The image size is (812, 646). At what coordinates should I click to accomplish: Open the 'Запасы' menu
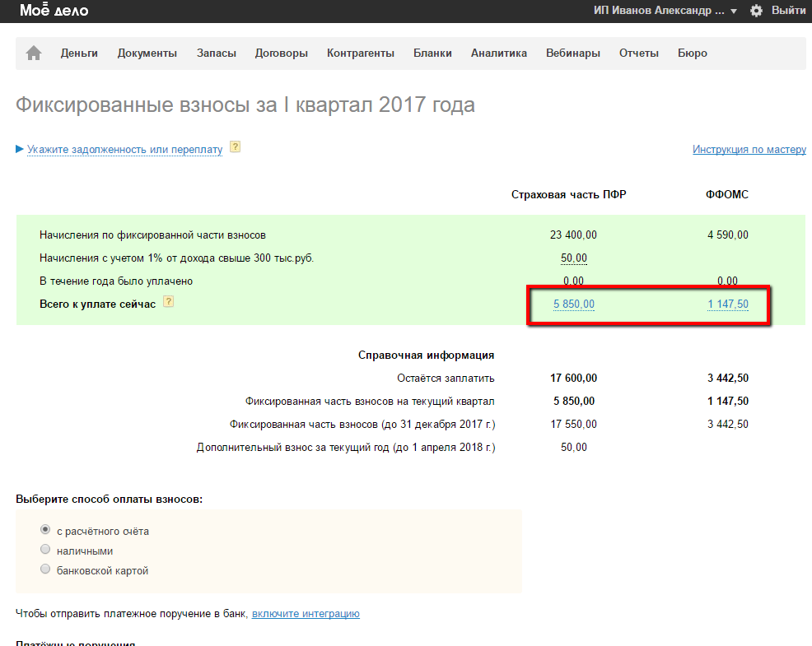coord(217,53)
